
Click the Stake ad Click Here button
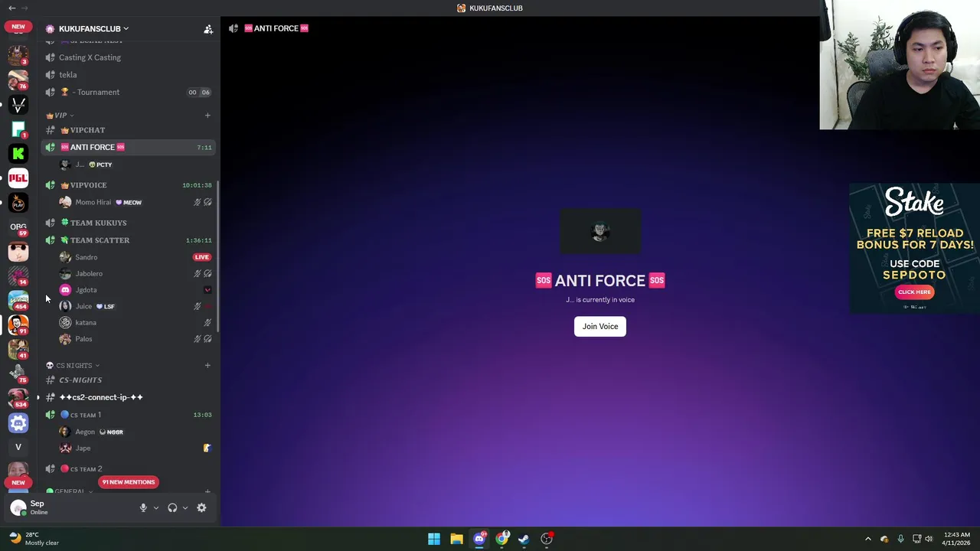click(914, 292)
